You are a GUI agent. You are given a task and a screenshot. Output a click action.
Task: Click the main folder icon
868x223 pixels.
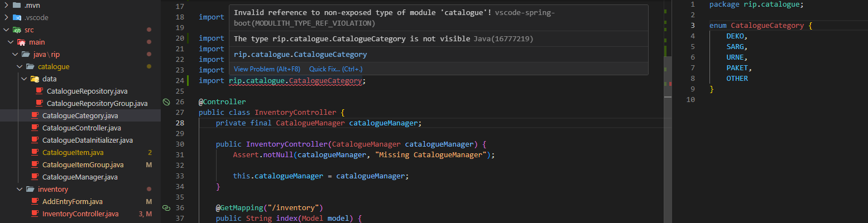21,42
